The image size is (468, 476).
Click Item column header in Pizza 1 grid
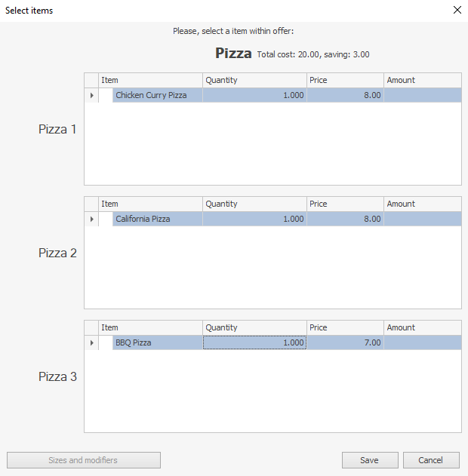[150, 80]
